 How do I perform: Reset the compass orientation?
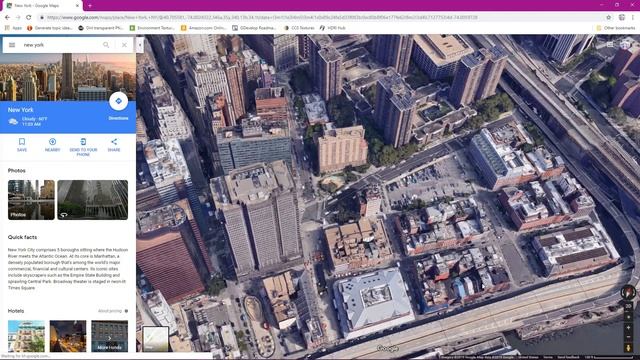(x=628, y=292)
